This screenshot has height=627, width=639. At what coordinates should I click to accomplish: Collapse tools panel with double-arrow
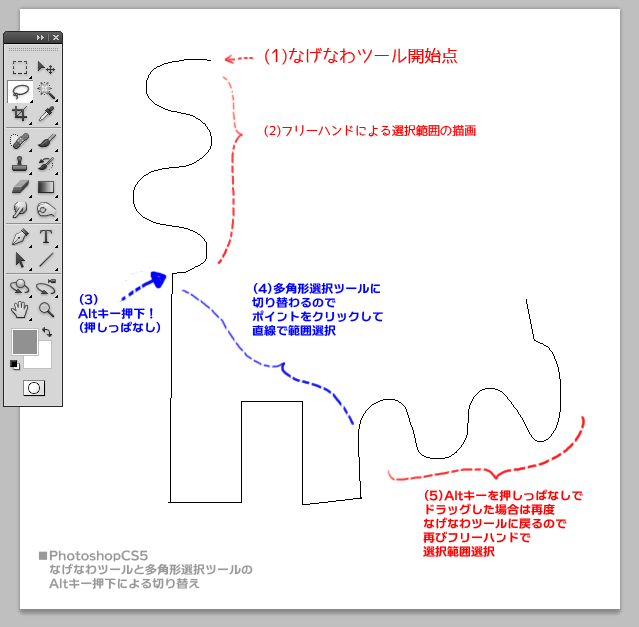[x=40, y=37]
